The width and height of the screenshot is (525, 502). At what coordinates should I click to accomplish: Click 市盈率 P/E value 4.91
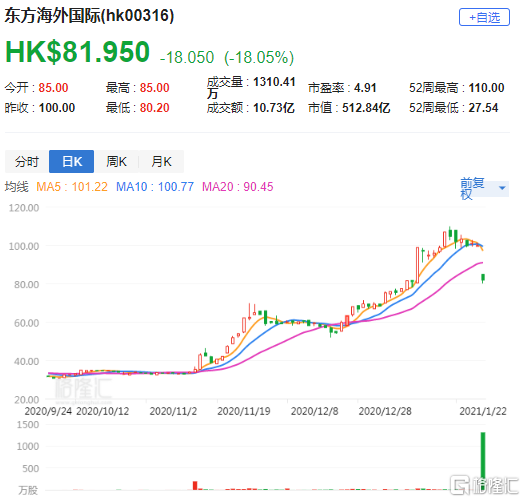point(365,88)
